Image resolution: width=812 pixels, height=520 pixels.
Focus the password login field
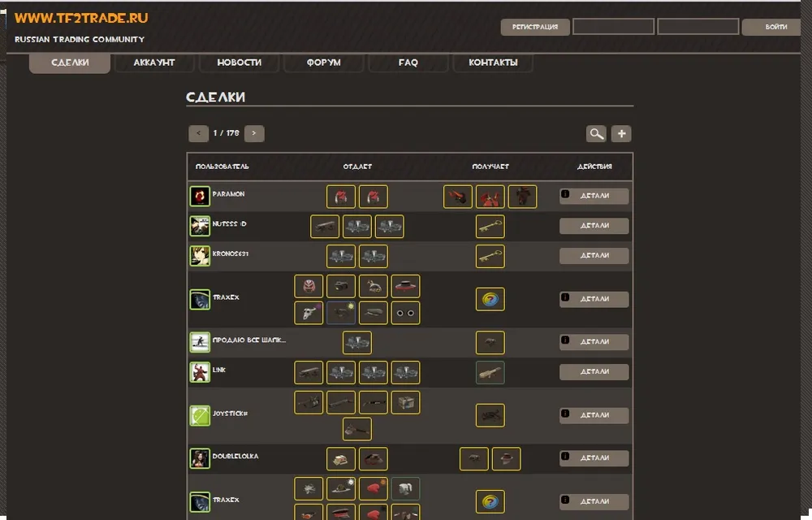(698, 27)
